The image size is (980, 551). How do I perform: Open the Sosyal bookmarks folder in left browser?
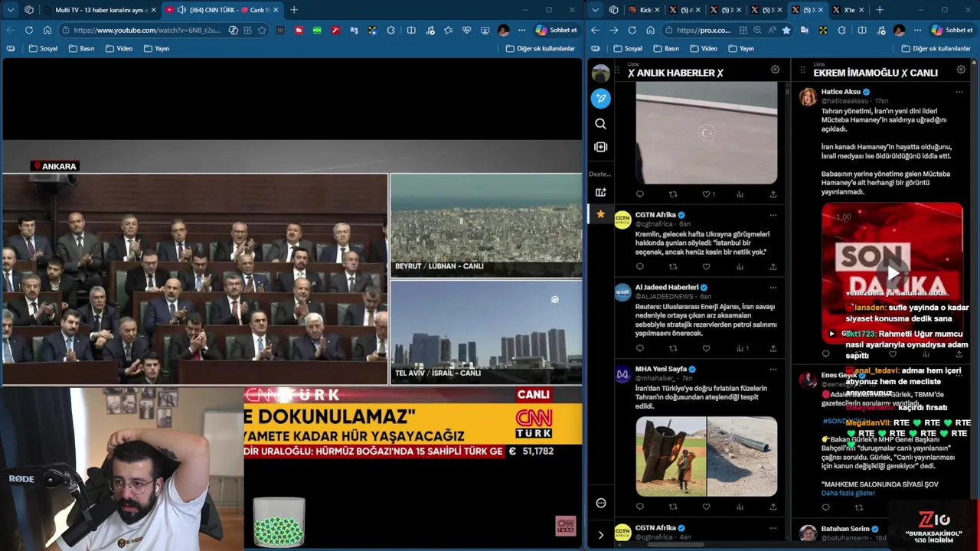(x=44, y=48)
